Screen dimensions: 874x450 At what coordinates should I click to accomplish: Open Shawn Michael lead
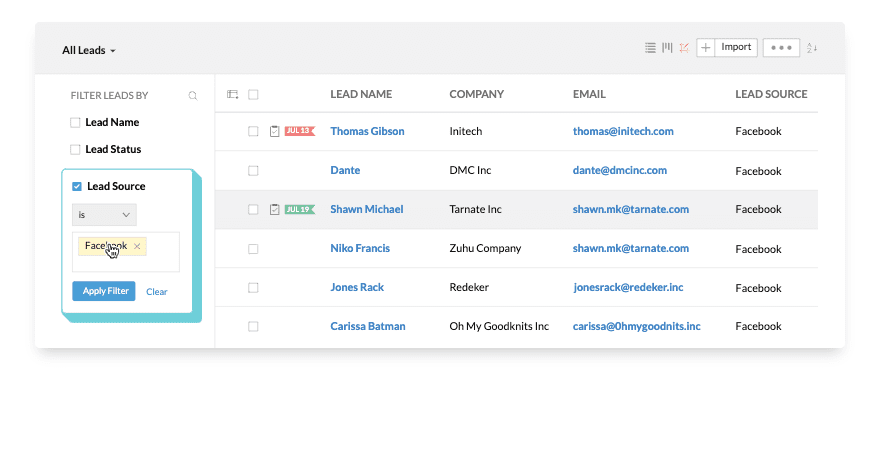367,209
